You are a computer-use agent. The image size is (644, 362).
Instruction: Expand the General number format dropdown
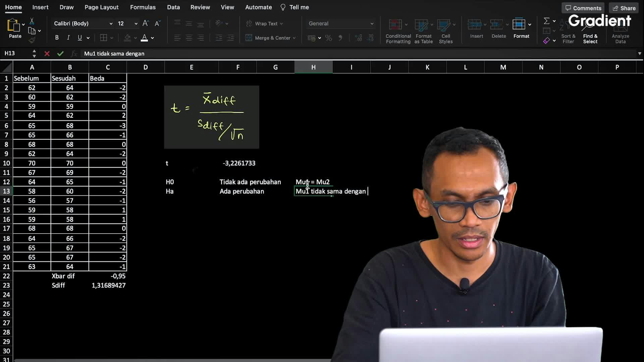pos(372,23)
